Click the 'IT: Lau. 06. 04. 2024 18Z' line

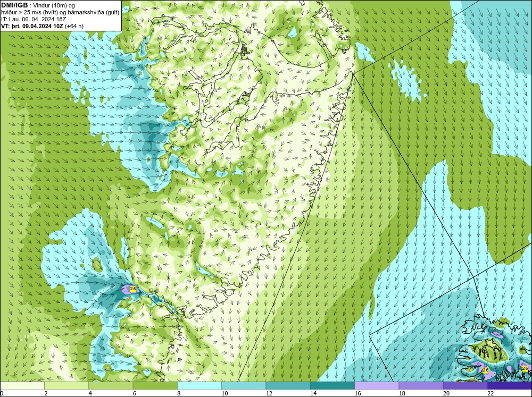coord(34,19)
